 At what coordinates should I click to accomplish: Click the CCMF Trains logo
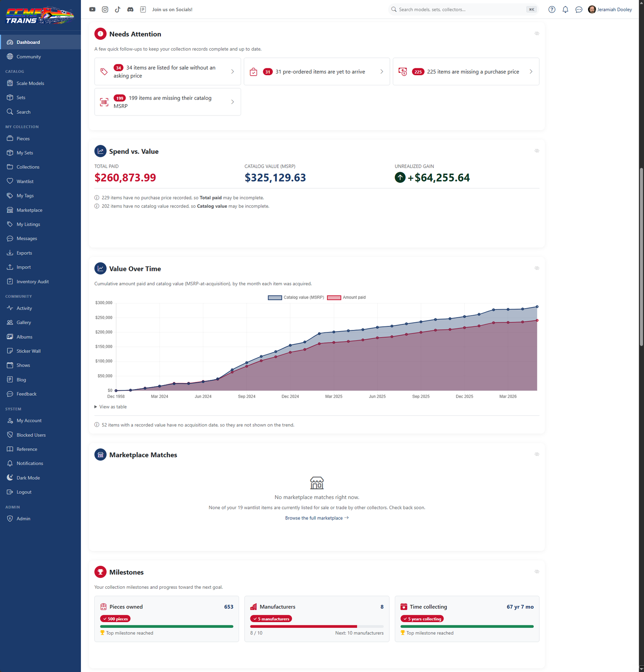pyautogui.click(x=40, y=15)
